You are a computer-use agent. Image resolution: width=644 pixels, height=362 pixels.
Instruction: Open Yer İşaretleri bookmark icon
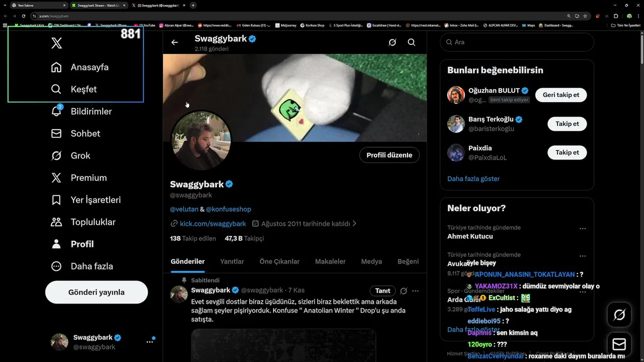coord(56,200)
